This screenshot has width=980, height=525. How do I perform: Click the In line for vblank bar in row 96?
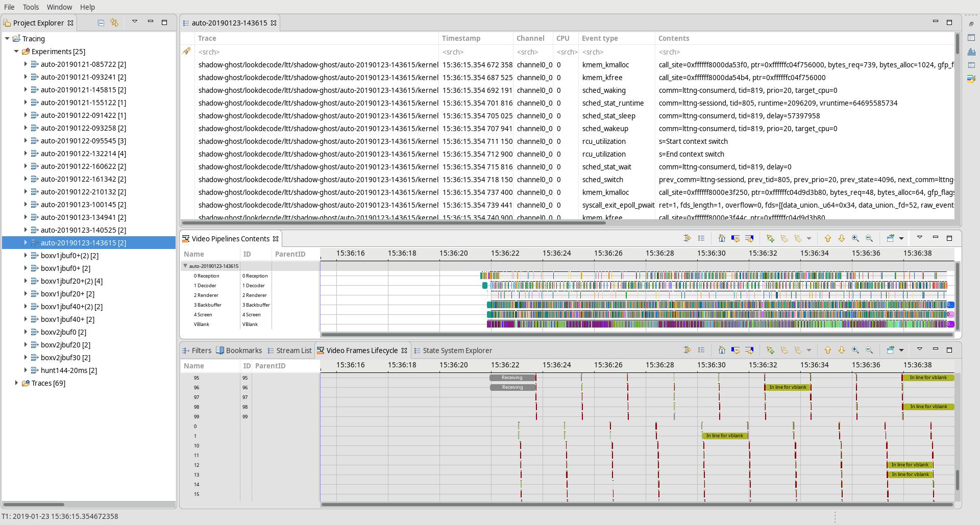coord(788,387)
